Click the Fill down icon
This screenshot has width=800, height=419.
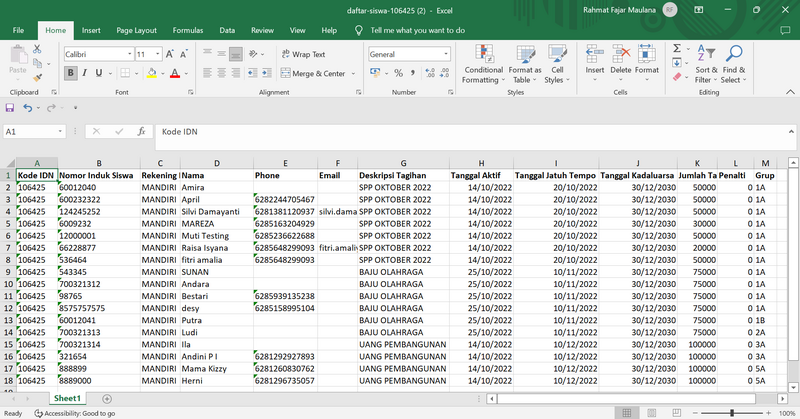tap(677, 63)
